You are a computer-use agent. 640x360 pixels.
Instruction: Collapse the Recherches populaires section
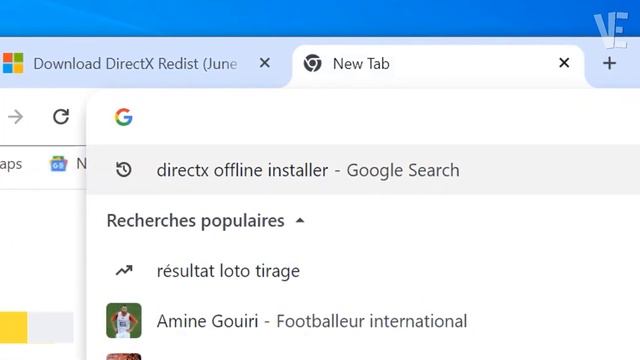click(x=300, y=221)
